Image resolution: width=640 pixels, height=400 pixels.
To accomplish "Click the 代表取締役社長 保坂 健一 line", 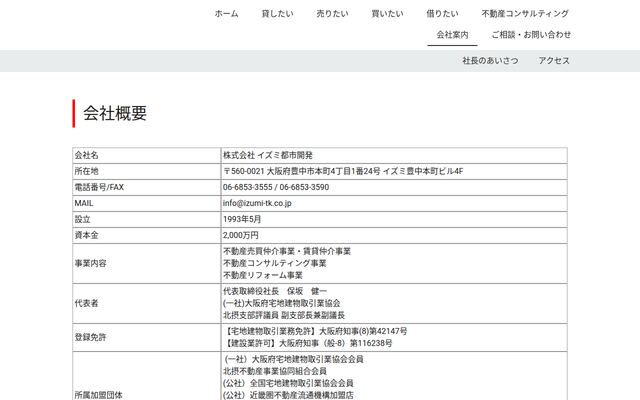I will tap(275, 291).
